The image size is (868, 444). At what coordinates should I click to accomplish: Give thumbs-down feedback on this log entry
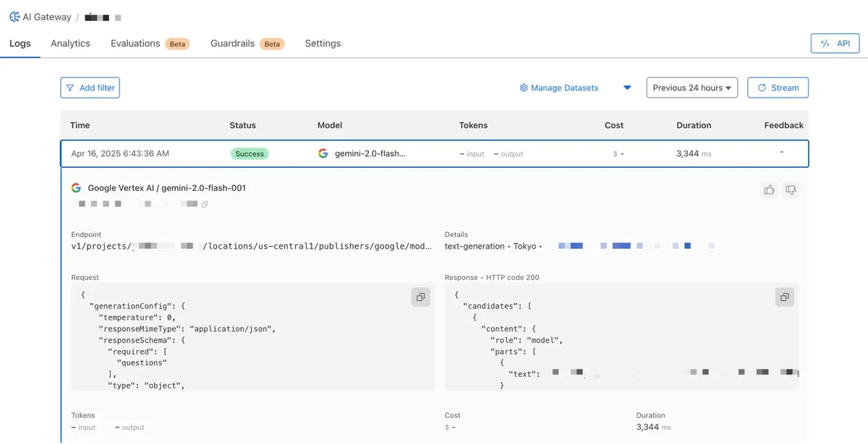[791, 189]
